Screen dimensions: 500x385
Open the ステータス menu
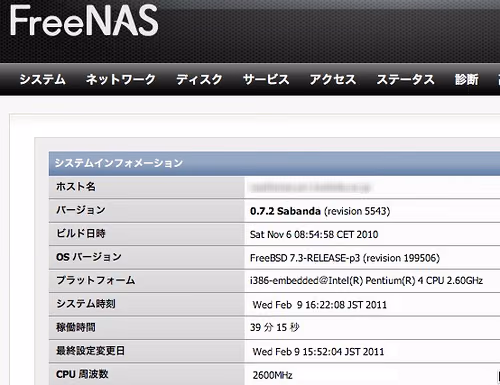[x=405, y=79]
